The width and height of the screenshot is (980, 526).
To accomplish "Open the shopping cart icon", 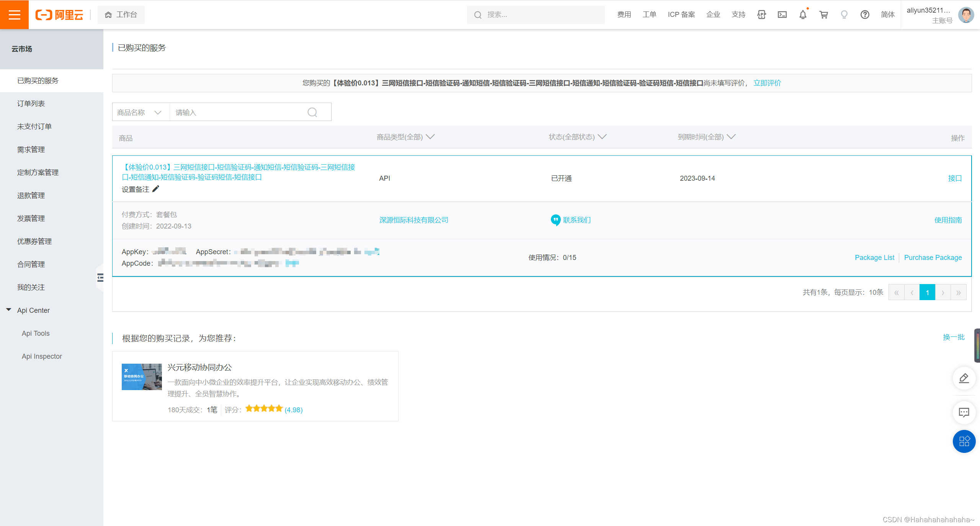I will point(823,15).
